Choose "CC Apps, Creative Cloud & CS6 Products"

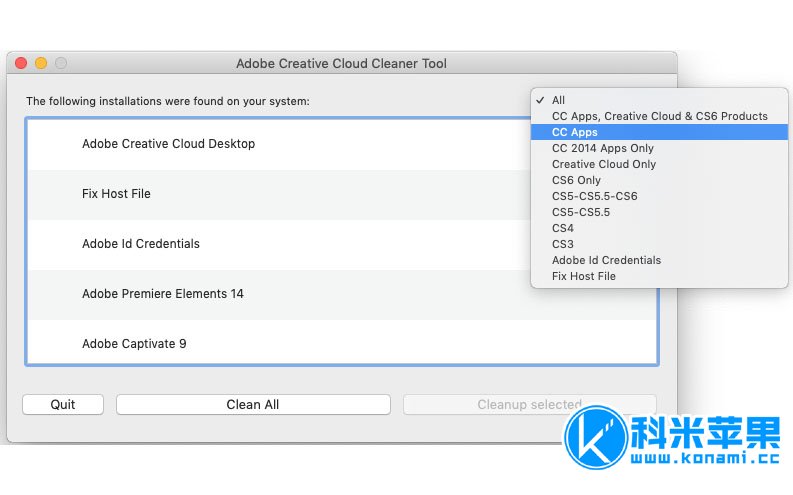click(659, 116)
